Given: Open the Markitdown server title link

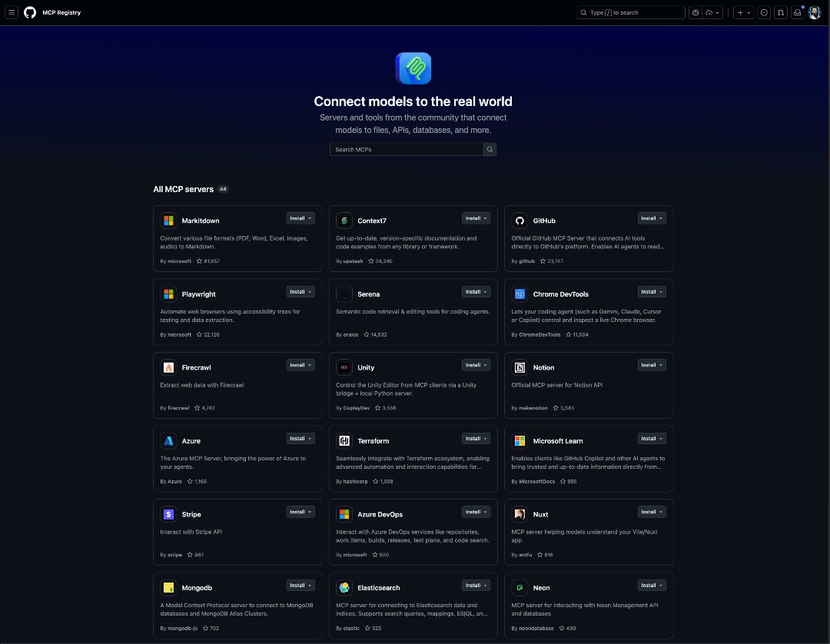Looking at the screenshot, I should (201, 221).
